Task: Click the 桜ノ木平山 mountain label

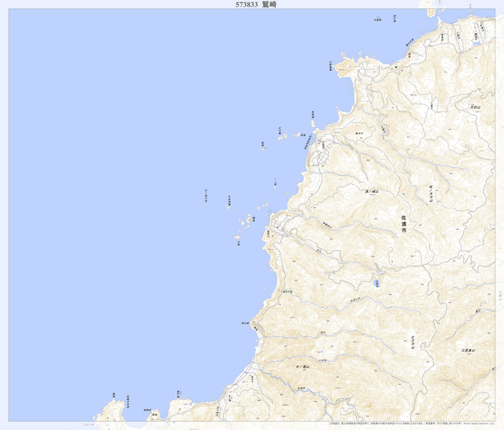Action: (x=431, y=193)
